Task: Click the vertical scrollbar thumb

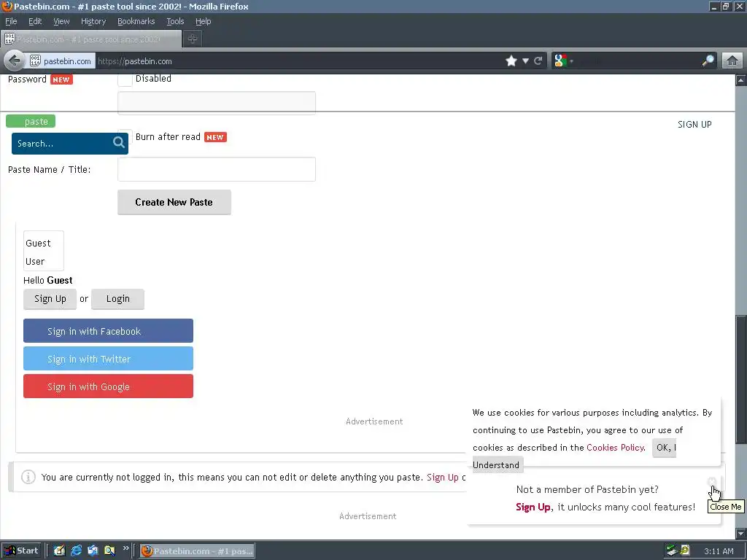Action: click(x=741, y=379)
